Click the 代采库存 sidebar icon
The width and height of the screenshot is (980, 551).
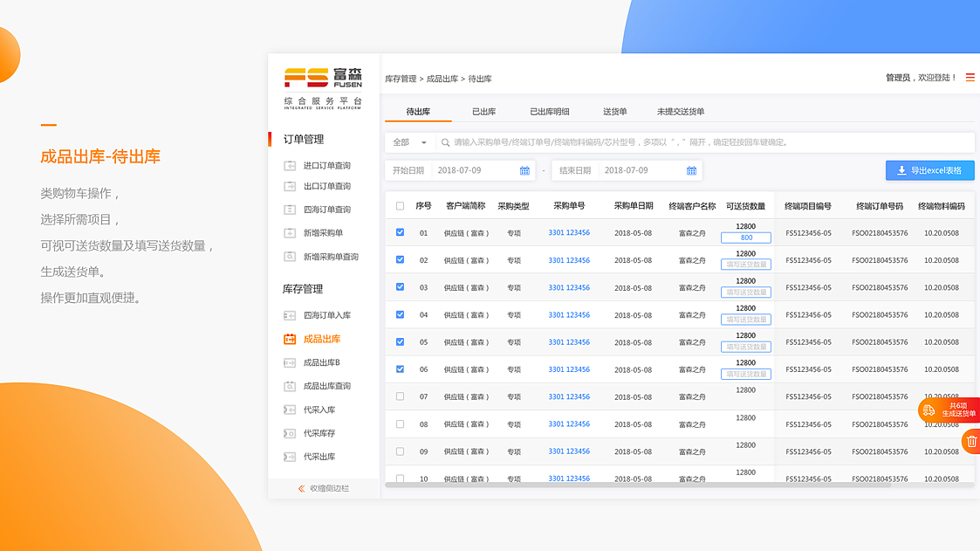(290, 433)
